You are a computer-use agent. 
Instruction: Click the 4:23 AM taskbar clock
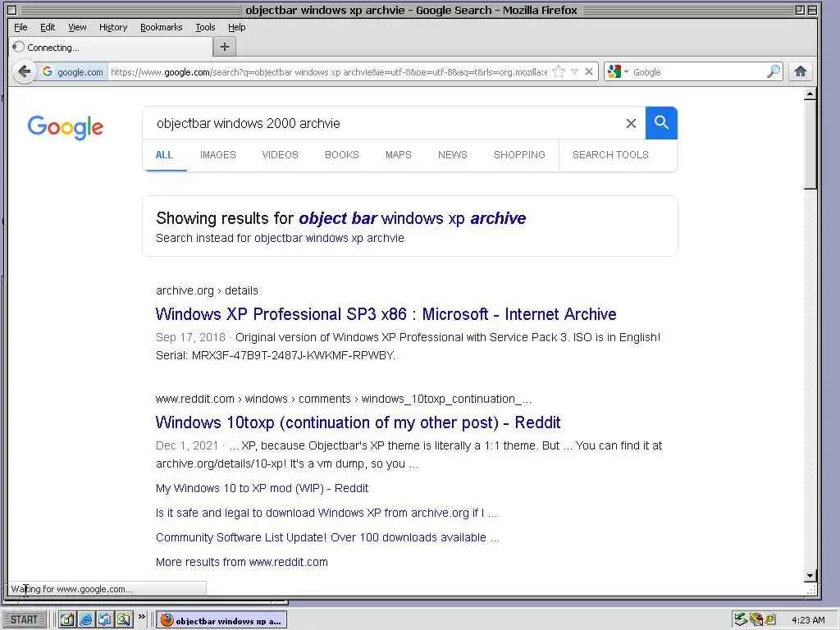click(x=808, y=620)
